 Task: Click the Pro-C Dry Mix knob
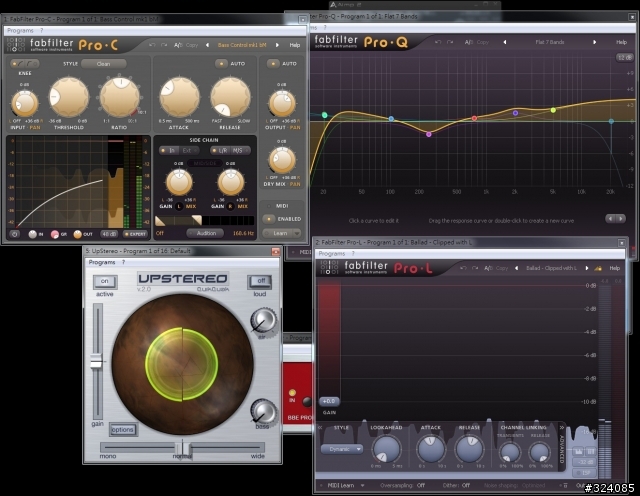tap(282, 160)
